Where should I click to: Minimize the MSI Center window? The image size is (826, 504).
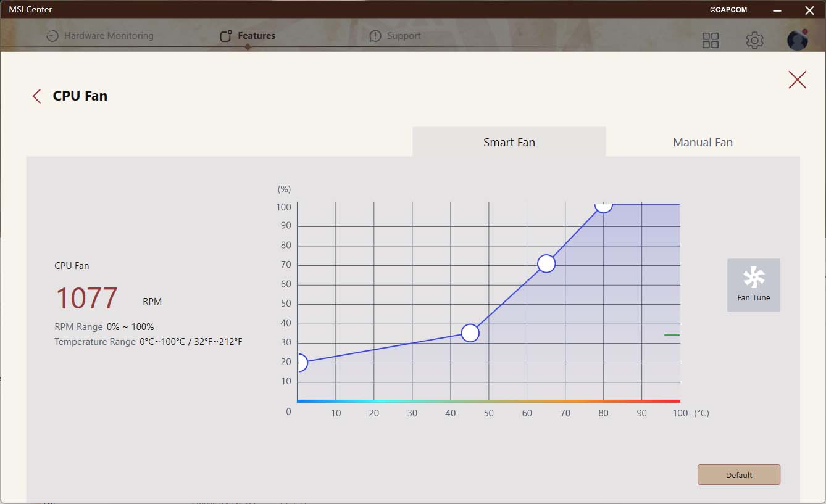point(777,10)
